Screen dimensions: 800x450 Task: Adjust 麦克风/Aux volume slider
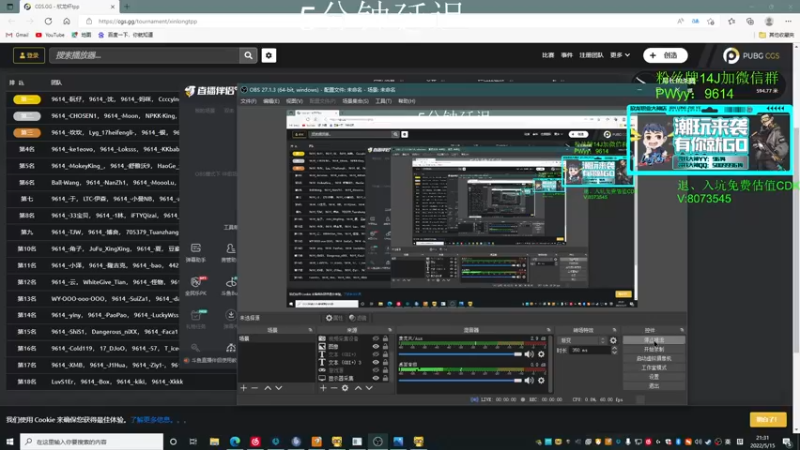[x=460, y=354]
